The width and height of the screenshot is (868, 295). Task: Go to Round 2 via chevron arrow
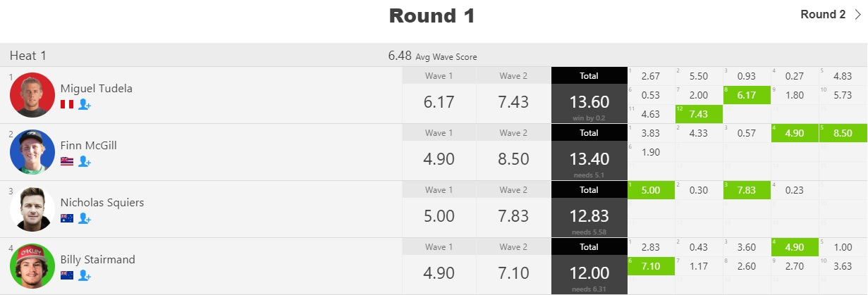(x=857, y=14)
